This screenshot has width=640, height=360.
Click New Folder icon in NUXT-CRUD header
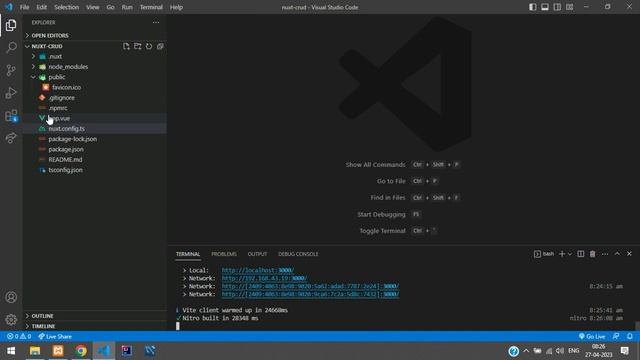tap(138, 46)
